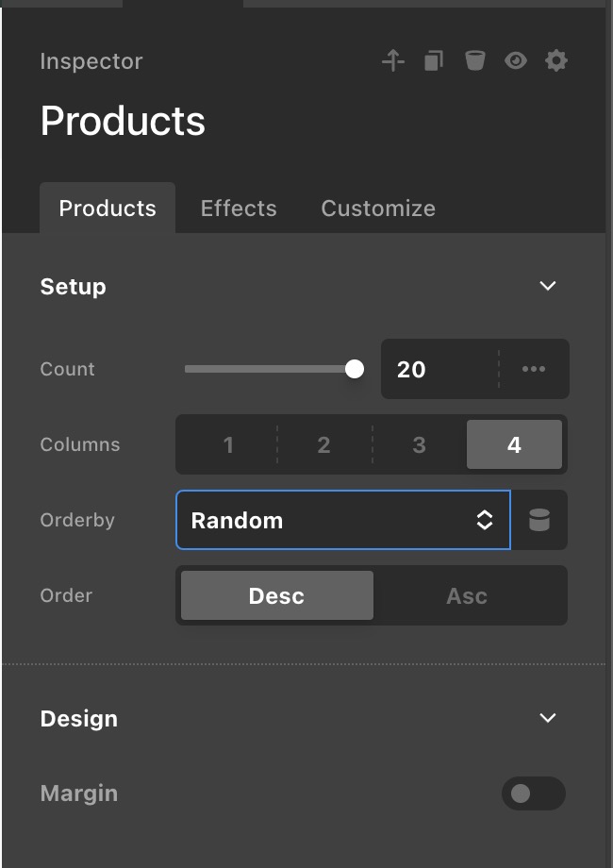Click the go-to-parent element icon
The width and height of the screenshot is (613, 868).
393,61
